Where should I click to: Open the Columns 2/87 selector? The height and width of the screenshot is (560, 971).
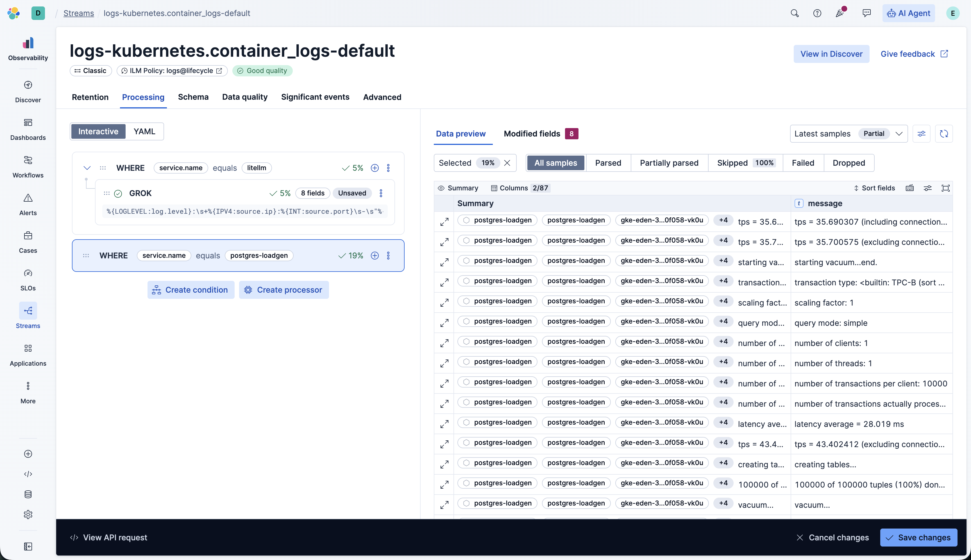[x=521, y=188]
